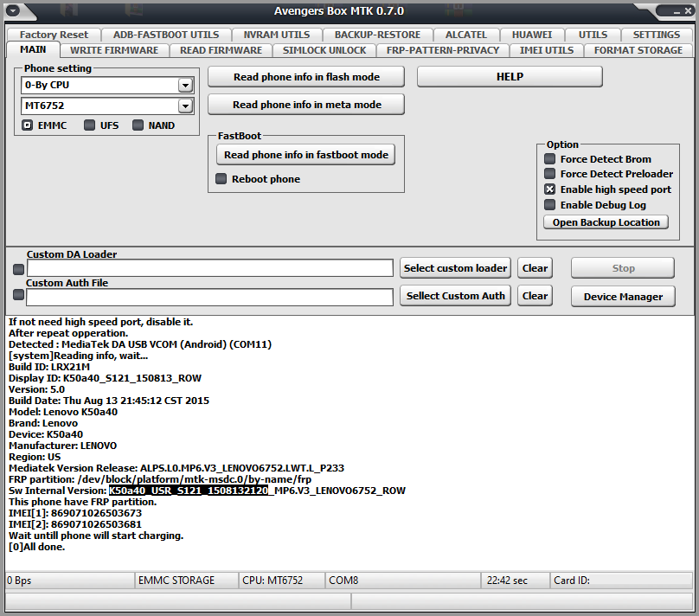The height and width of the screenshot is (616, 699).
Task: Go to the NVRAM UTILS tab
Action: point(277,35)
